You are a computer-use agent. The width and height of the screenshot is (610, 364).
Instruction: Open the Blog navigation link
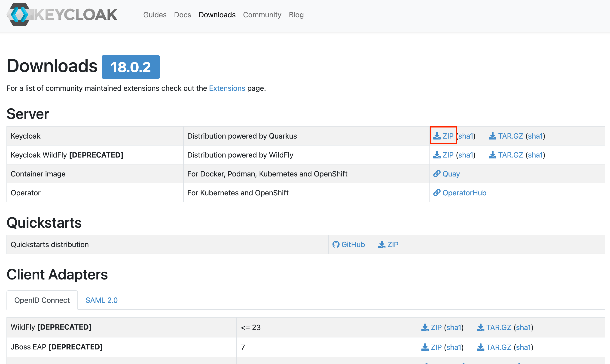pyautogui.click(x=296, y=15)
